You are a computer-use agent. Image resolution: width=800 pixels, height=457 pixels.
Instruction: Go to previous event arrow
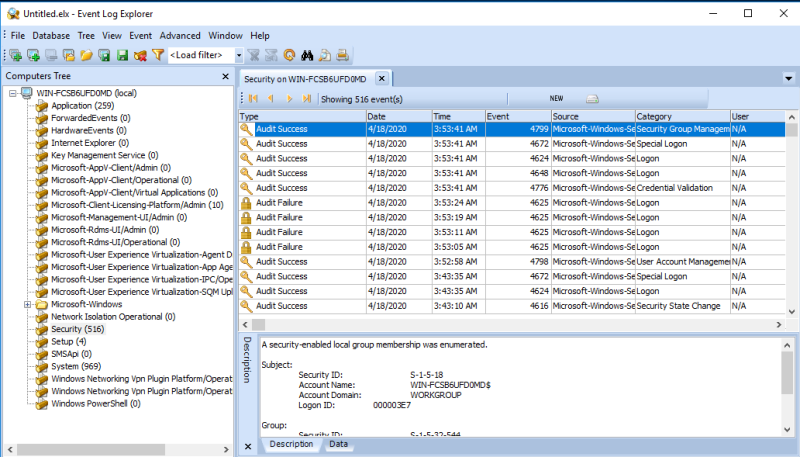click(x=271, y=98)
